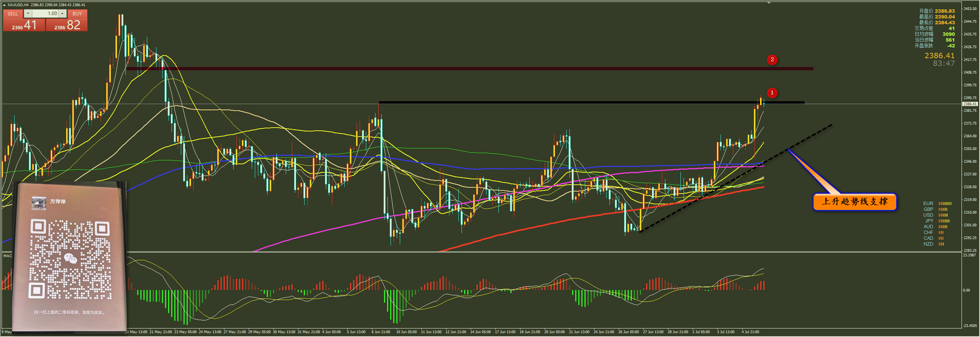Click the current price tag 2386.41
Screen dimensions: 980x337
pyautogui.click(x=970, y=104)
